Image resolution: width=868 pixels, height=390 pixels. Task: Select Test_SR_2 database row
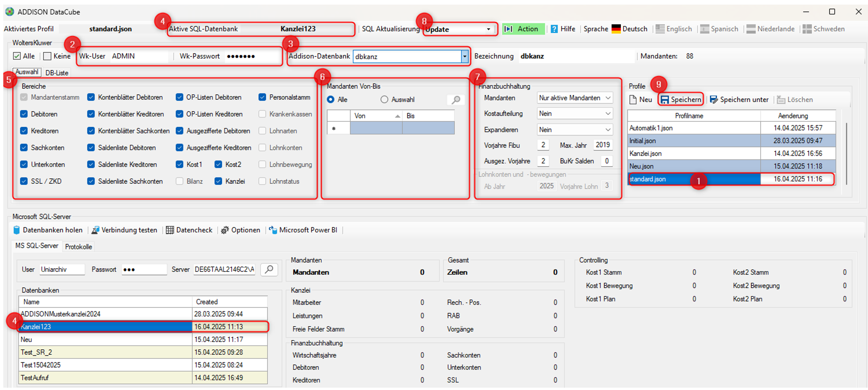pyautogui.click(x=143, y=352)
